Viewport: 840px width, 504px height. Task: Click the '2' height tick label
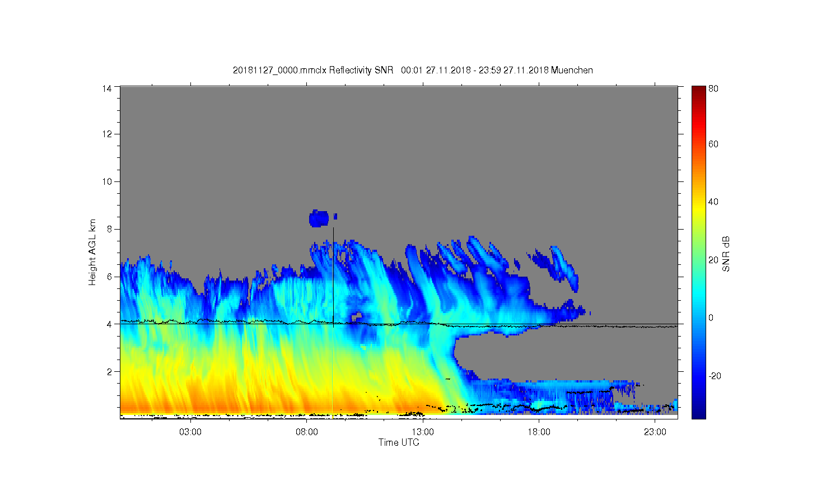tap(110, 371)
